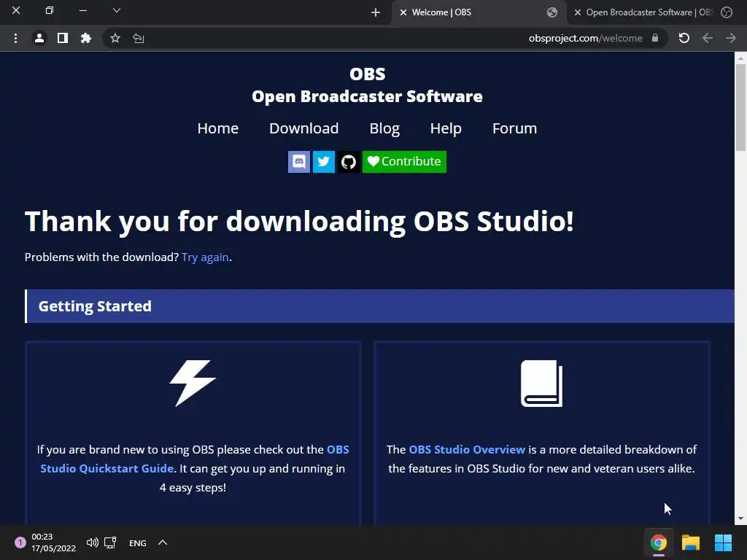Open the Windows Start button
This screenshot has width=747, height=560.
(723, 542)
